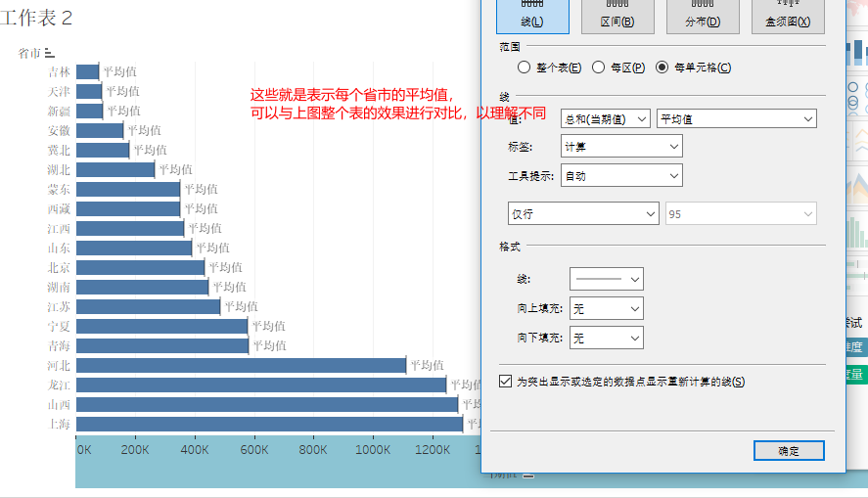This screenshot has height=498, width=868.
Task: Click the sort icon beside 省市 header
Action: coord(50,53)
